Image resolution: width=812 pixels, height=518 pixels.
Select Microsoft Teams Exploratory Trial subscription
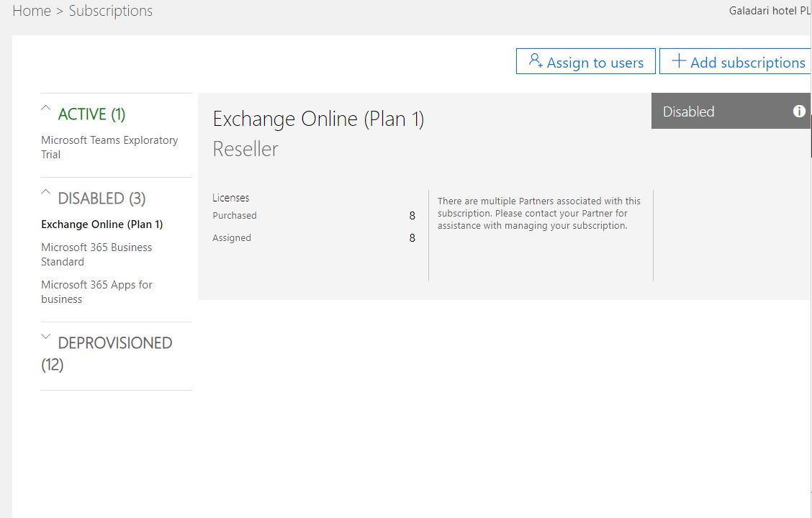point(109,147)
